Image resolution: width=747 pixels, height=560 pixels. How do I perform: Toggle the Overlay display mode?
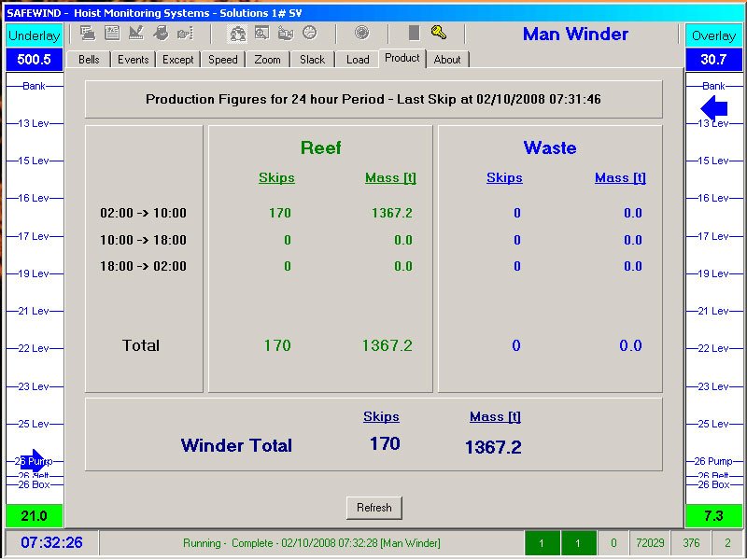point(713,35)
